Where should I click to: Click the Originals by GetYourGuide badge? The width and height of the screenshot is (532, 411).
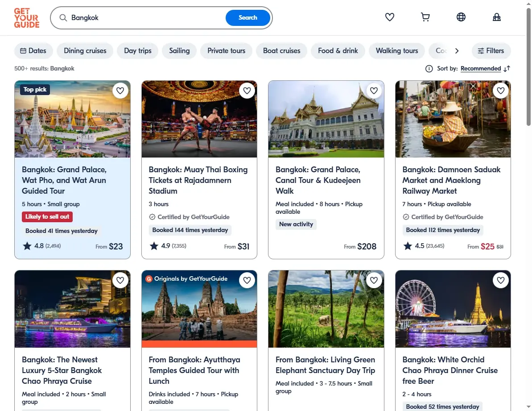pyautogui.click(x=186, y=278)
